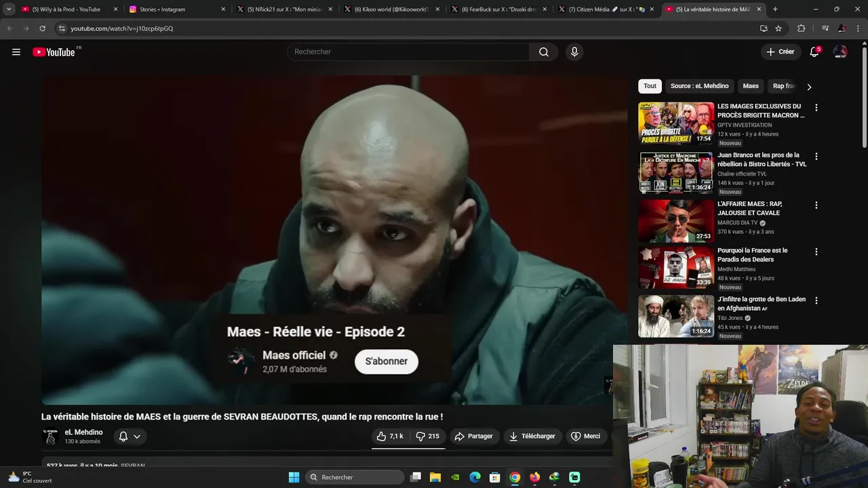Open Chrome media controls icon

pyautogui.click(x=825, y=28)
